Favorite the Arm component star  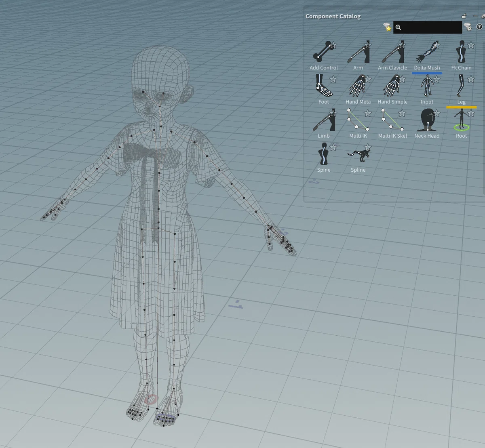coord(368,45)
